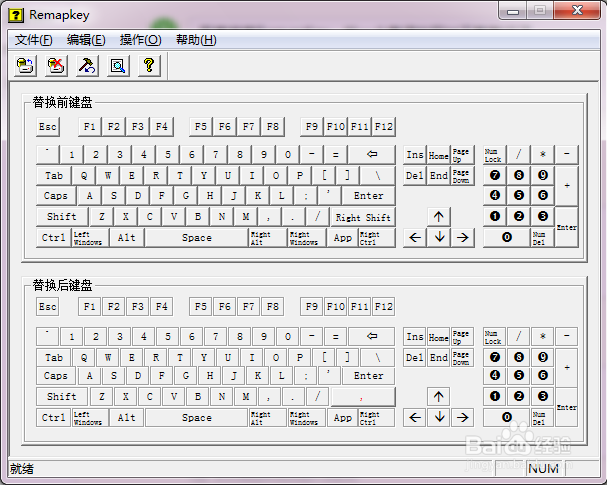607x486 pixels.
Task: Select the up arrow key in 替换前键盘
Action: [x=439, y=216]
